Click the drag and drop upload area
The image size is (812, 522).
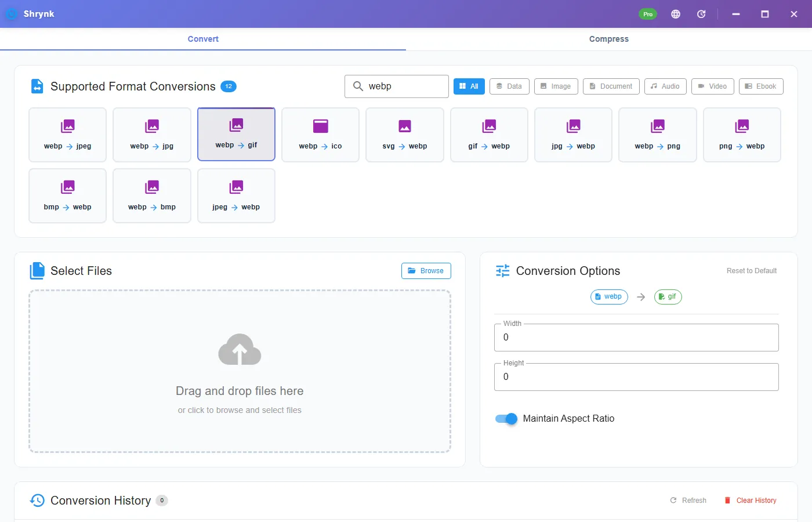coord(240,371)
